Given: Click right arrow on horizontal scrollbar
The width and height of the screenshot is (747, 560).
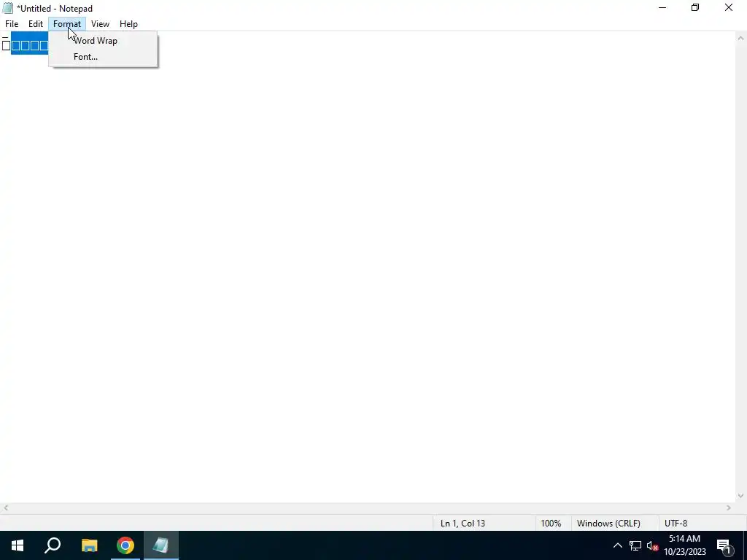Looking at the screenshot, I should pyautogui.click(x=729, y=508).
